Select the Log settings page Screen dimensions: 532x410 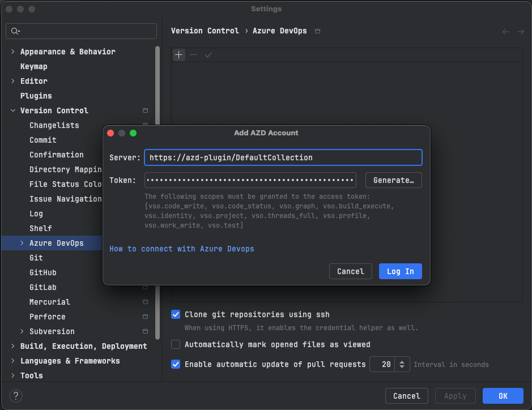(36, 213)
